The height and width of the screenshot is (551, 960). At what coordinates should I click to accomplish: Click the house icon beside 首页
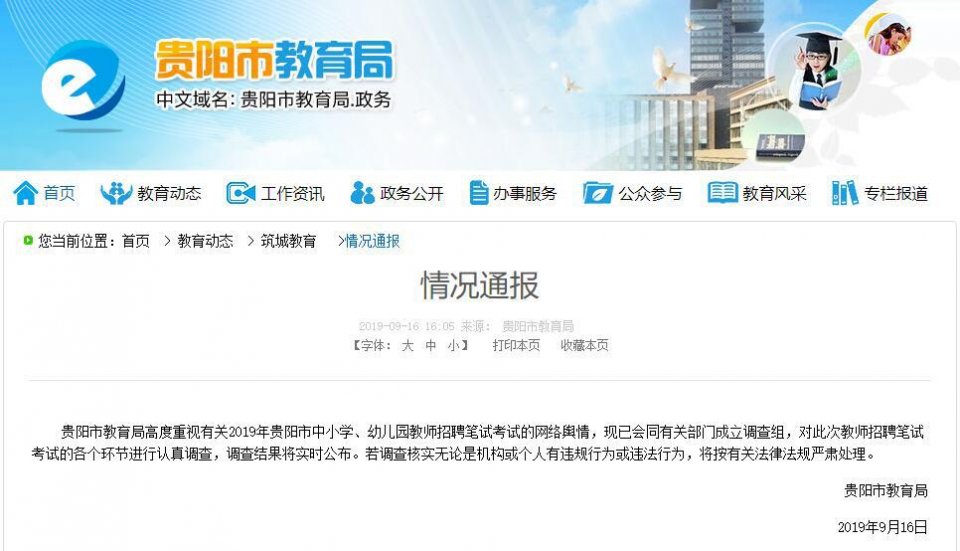(x=26, y=193)
